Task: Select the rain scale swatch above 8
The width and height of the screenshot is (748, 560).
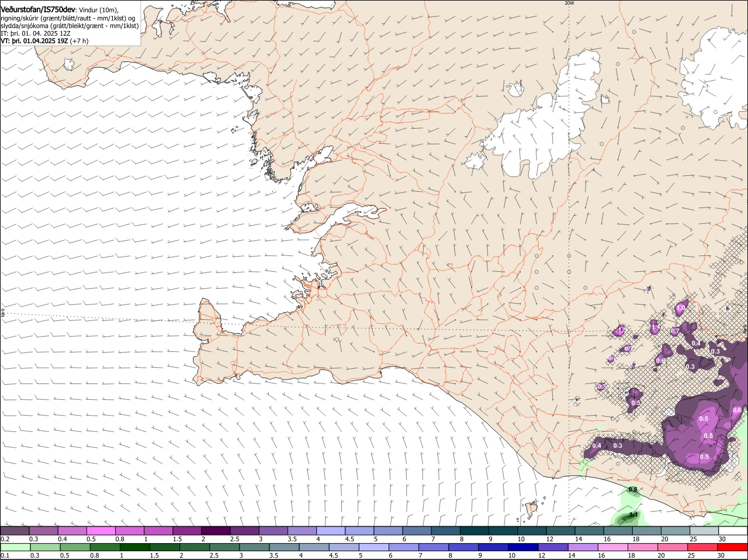Action: point(463,547)
